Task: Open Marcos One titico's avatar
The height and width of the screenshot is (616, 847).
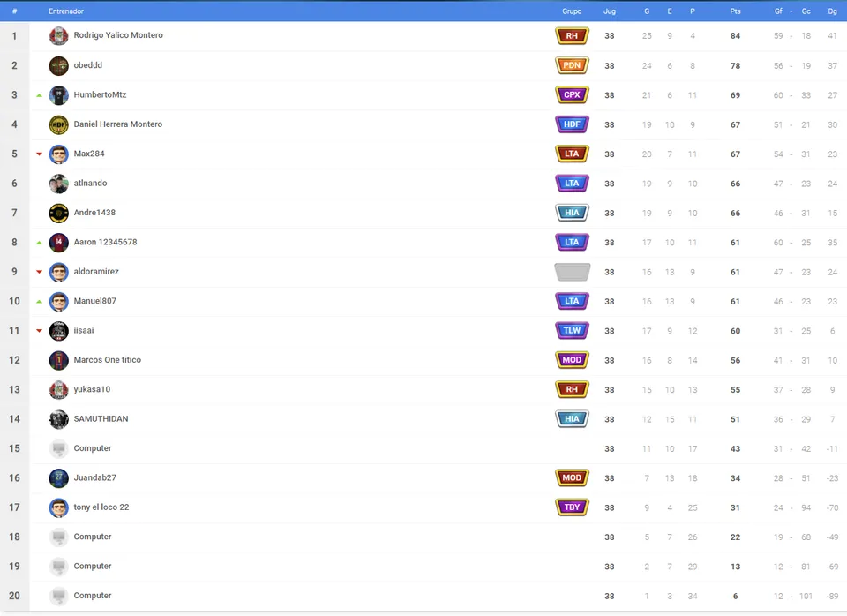Action: (x=58, y=360)
